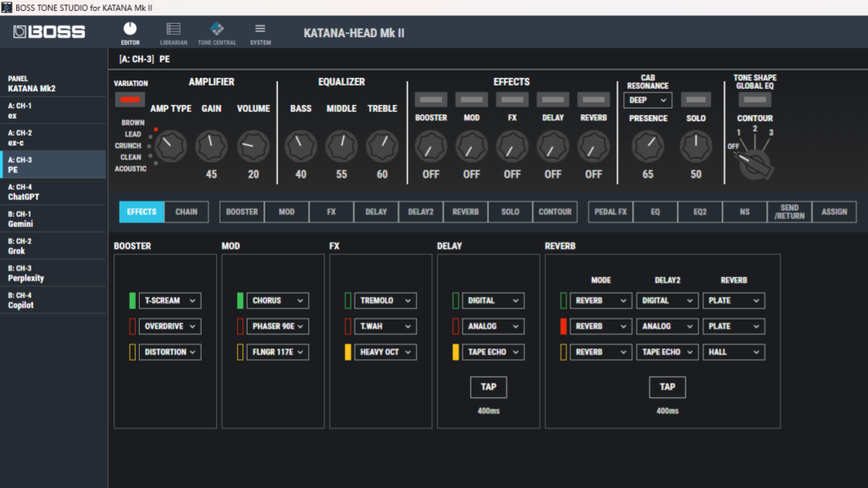Open the T-SCREAM booster type dropdown
Screen dimensions: 868x488
point(170,301)
